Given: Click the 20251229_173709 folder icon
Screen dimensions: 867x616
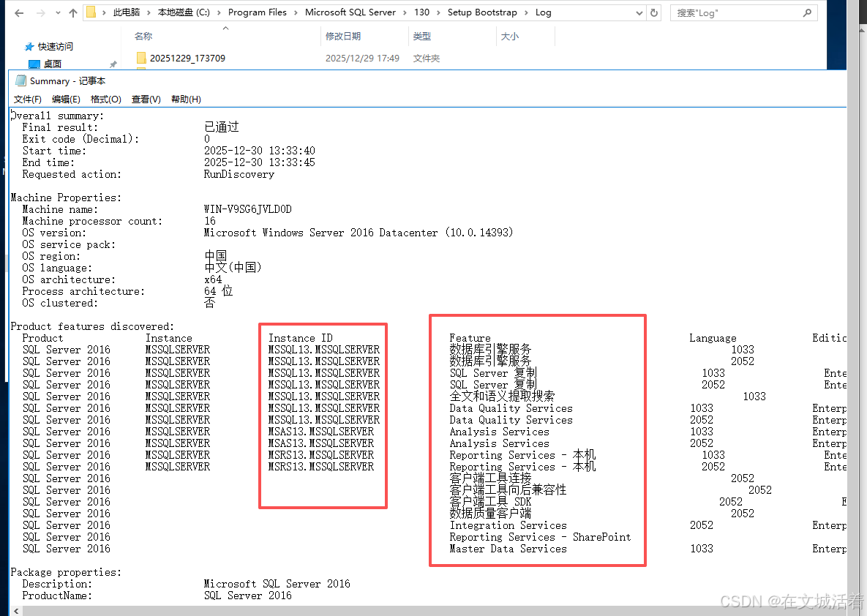Looking at the screenshot, I should coord(141,58).
